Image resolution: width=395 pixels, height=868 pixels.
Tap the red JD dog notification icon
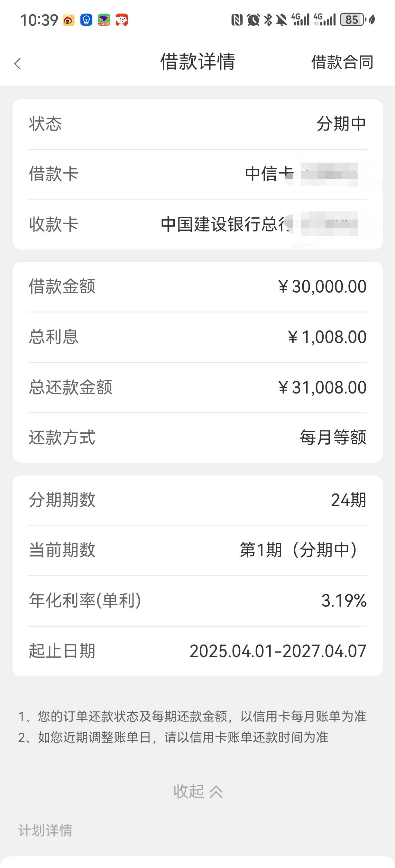click(122, 20)
